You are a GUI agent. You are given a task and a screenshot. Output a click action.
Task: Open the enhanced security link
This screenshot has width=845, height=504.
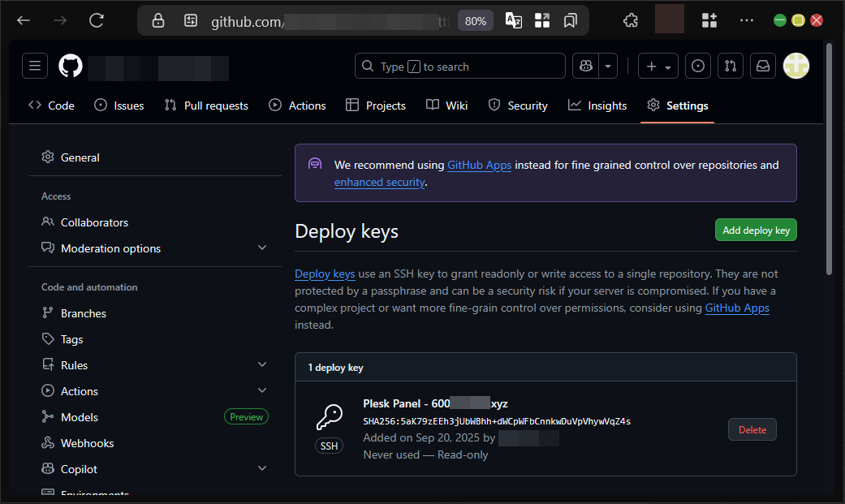tap(379, 183)
